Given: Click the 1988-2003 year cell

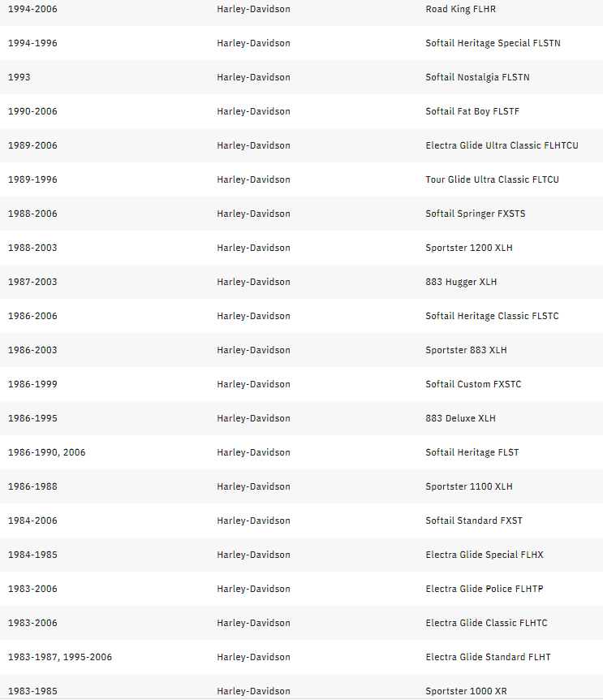Looking at the screenshot, I should pyautogui.click(x=32, y=248).
